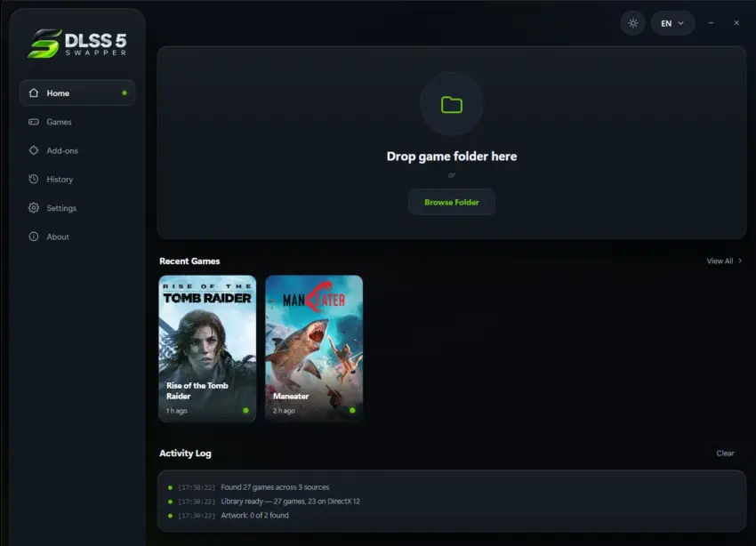Screen dimensions: 756x546
Task: Toggle the light theme sun button
Action: [x=633, y=23]
